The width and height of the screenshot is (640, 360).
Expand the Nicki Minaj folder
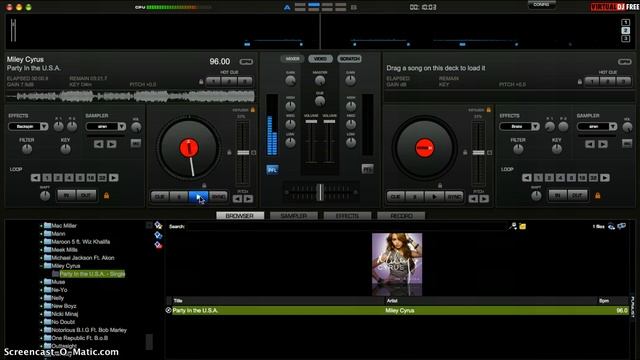(x=41, y=314)
